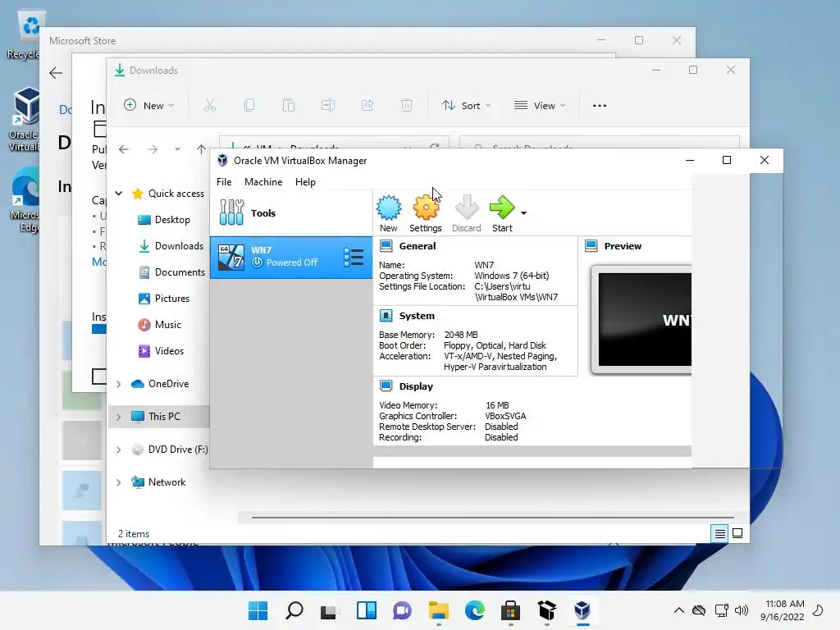Open Chat on taskbar

tap(402, 610)
